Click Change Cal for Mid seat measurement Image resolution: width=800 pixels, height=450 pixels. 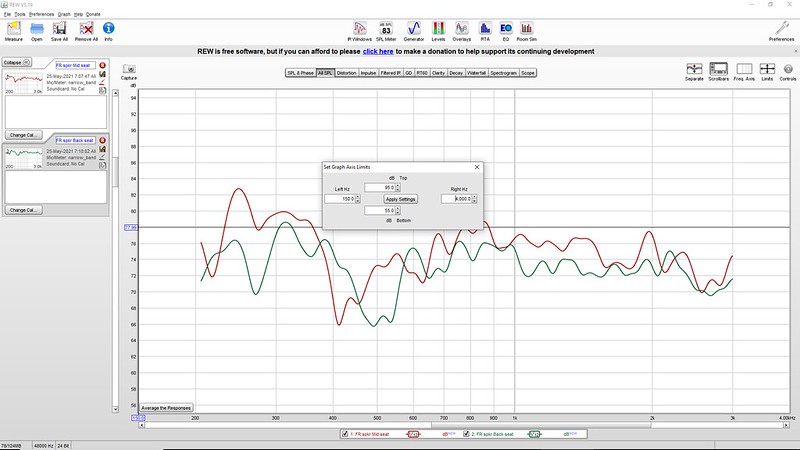(x=23, y=135)
